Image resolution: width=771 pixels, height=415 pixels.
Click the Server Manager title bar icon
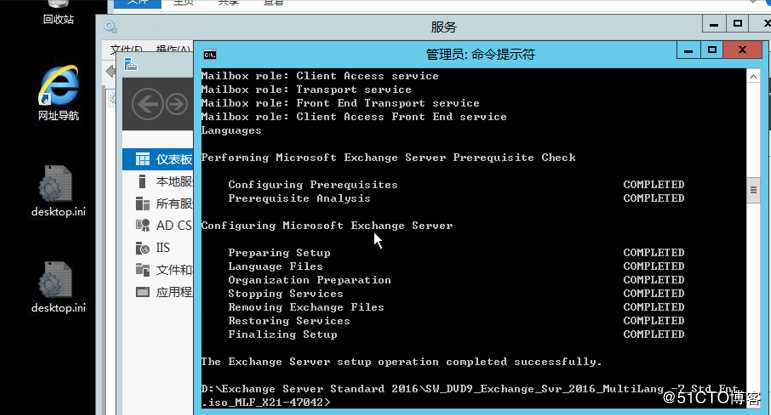point(130,64)
